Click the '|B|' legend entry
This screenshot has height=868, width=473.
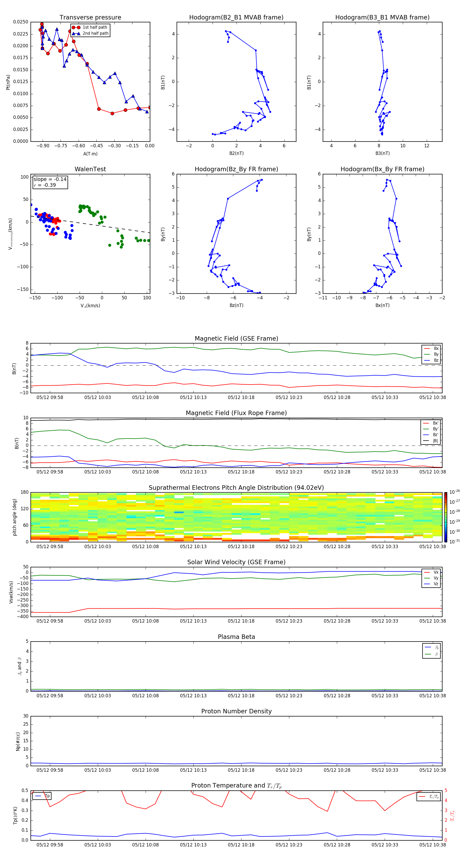click(x=431, y=441)
